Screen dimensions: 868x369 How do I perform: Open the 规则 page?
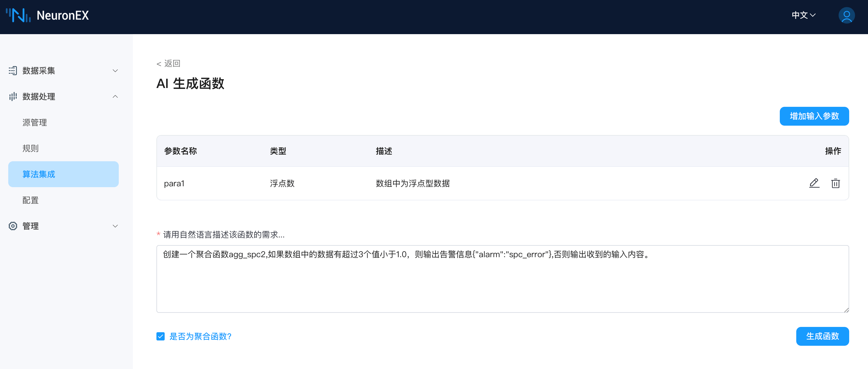coord(30,148)
